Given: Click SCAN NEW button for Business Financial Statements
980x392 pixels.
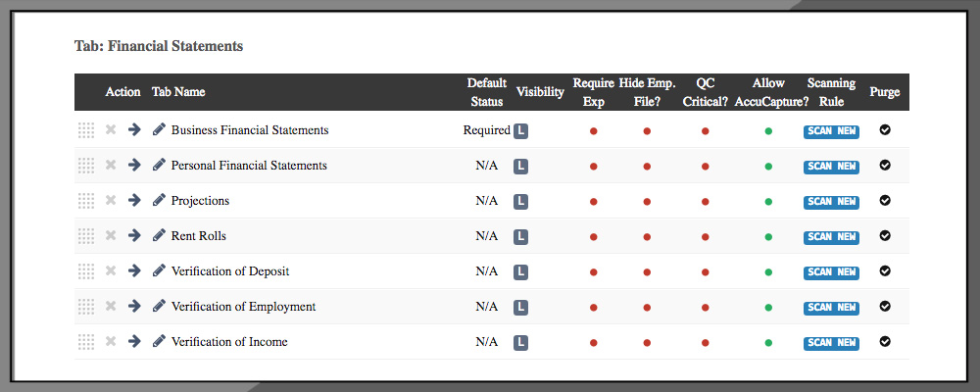Looking at the screenshot, I should tap(831, 131).
